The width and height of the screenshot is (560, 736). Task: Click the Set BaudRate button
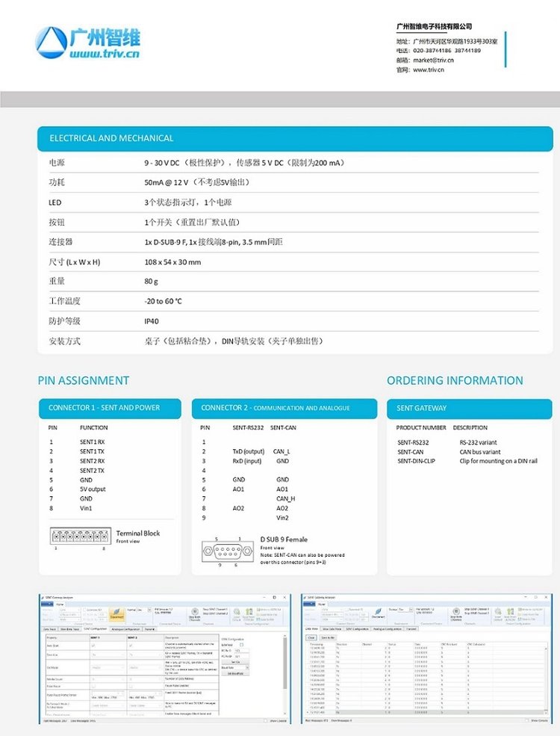pos(235,673)
